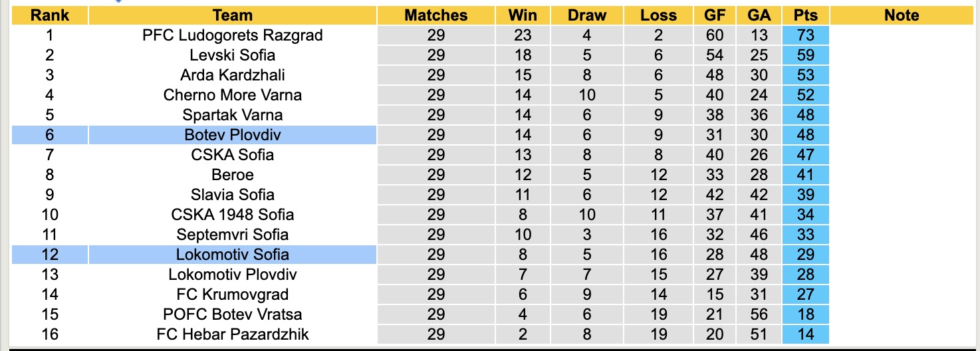Select the Draw column header
Viewport: 980px width, 351px height.
click(x=587, y=15)
